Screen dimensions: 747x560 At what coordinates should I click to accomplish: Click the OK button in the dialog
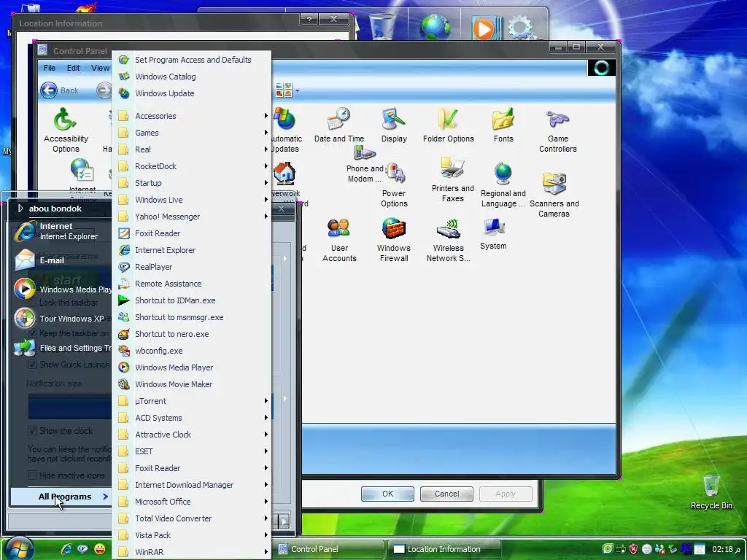[387, 494]
